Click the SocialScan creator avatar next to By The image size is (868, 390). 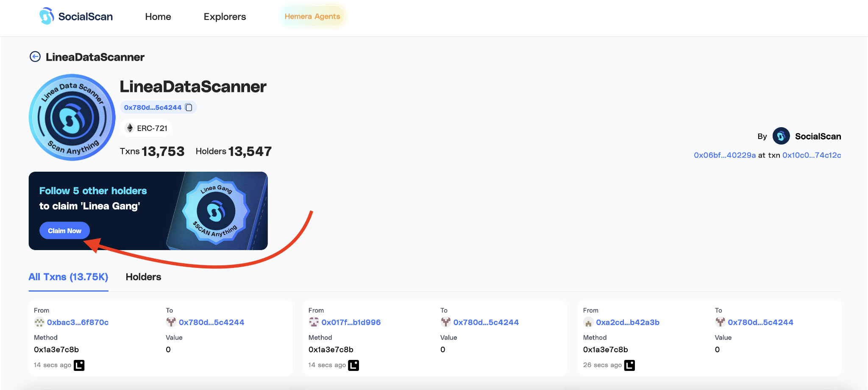click(781, 136)
